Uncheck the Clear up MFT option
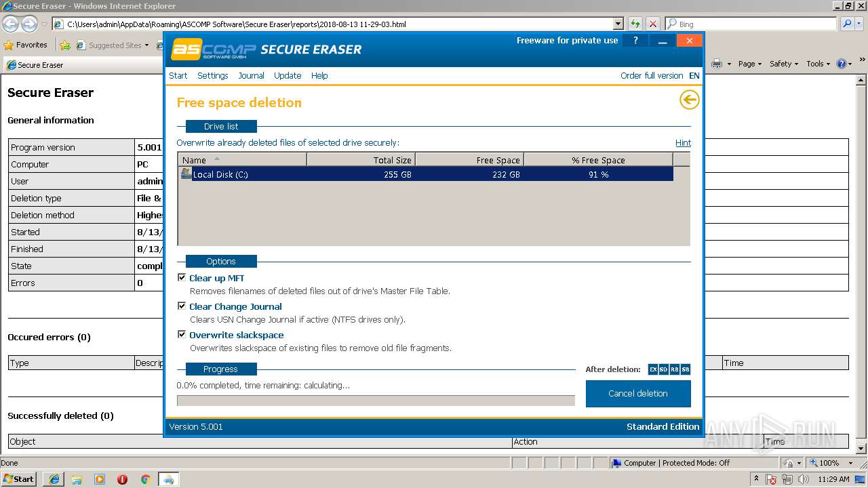The width and height of the screenshot is (868, 488). click(182, 277)
